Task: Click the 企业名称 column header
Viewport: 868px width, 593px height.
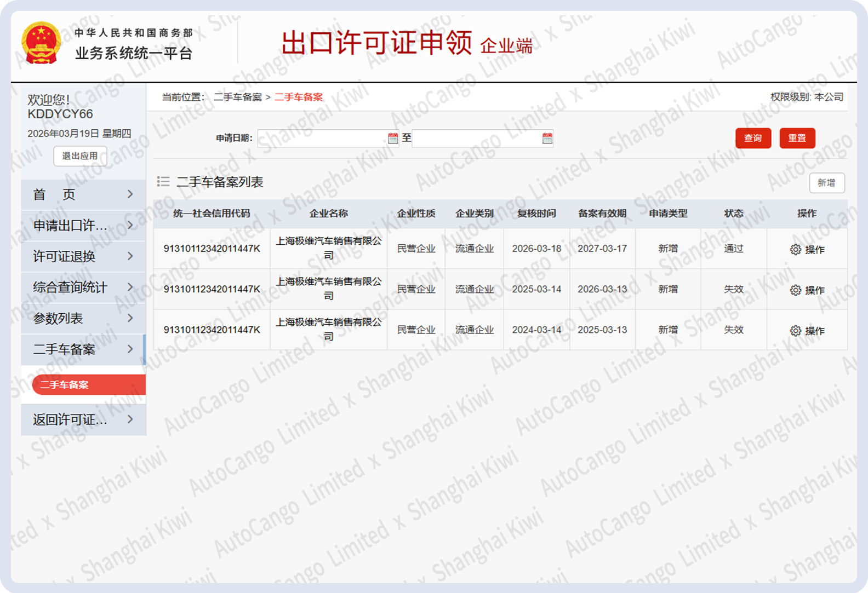Action: point(328,214)
